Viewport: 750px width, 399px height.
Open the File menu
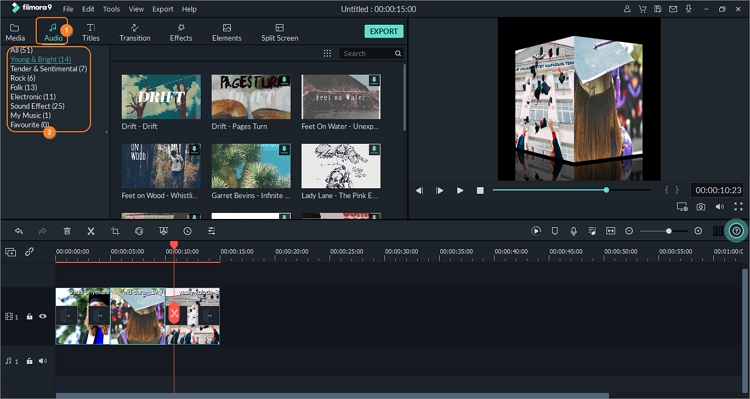pyautogui.click(x=68, y=9)
